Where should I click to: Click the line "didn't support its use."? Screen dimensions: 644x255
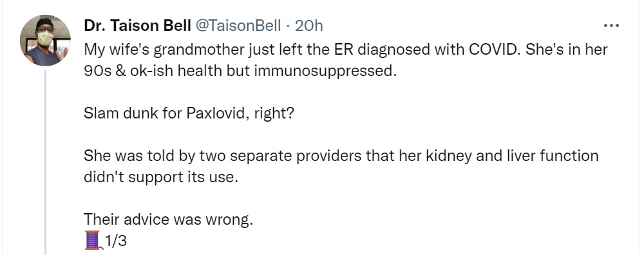pyautogui.click(x=161, y=177)
